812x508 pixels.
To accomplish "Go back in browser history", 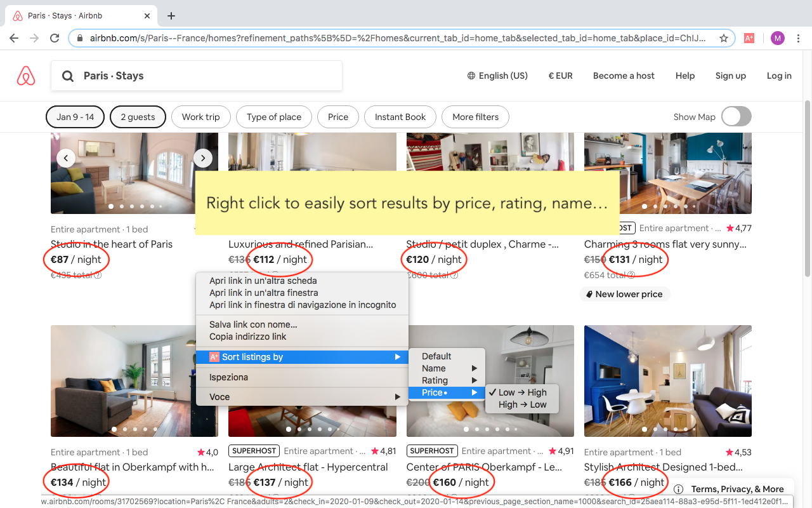I will point(14,38).
